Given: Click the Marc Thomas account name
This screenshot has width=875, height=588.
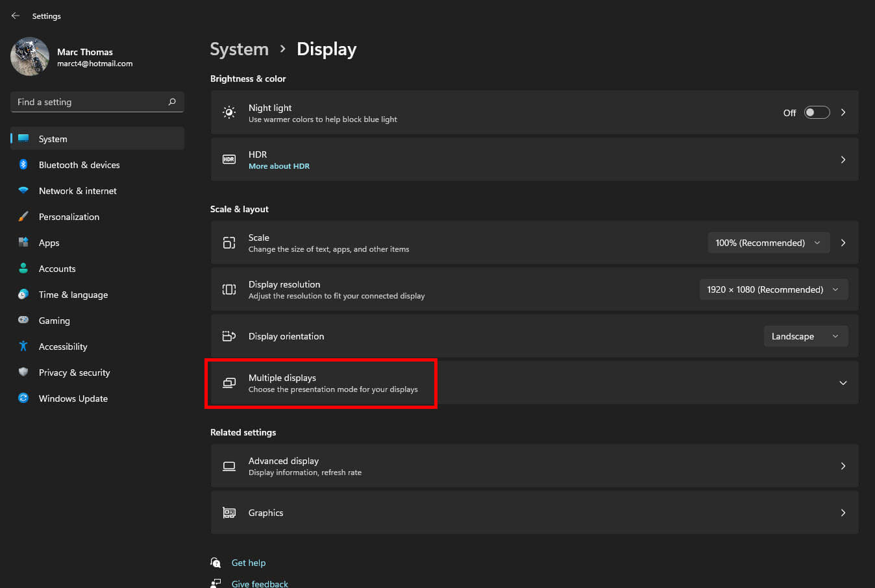Looking at the screenshot, I should [x=85, y=52].
